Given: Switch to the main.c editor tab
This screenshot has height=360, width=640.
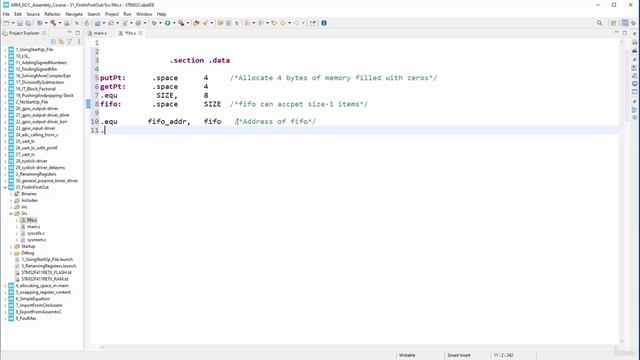Looking at the screenshot, I should 98,33.
